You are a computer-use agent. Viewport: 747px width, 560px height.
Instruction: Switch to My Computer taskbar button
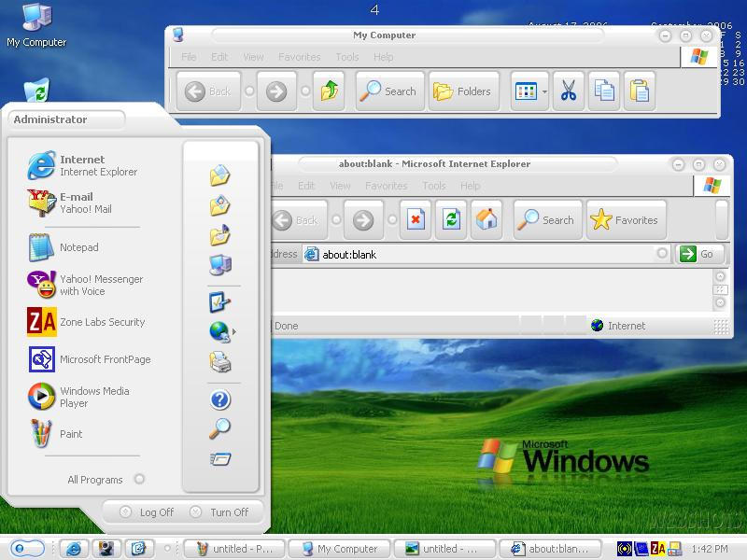pyautogui.click(x=339, y=549)
